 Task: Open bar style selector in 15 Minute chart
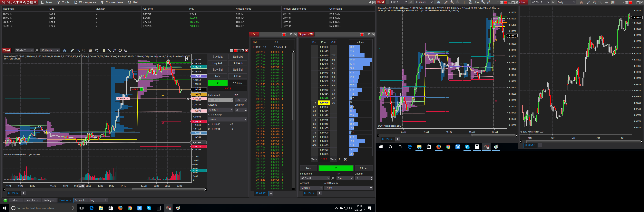[x=65, y=50]
